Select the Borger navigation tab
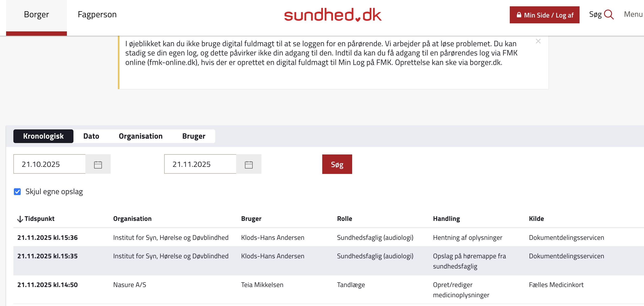 36,15
